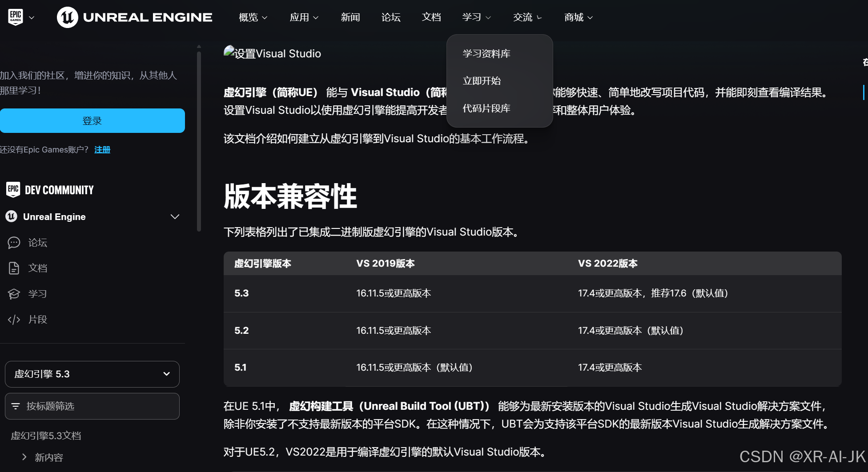Expand the 新内容 tree item chevron

click(x=24, y=457)
